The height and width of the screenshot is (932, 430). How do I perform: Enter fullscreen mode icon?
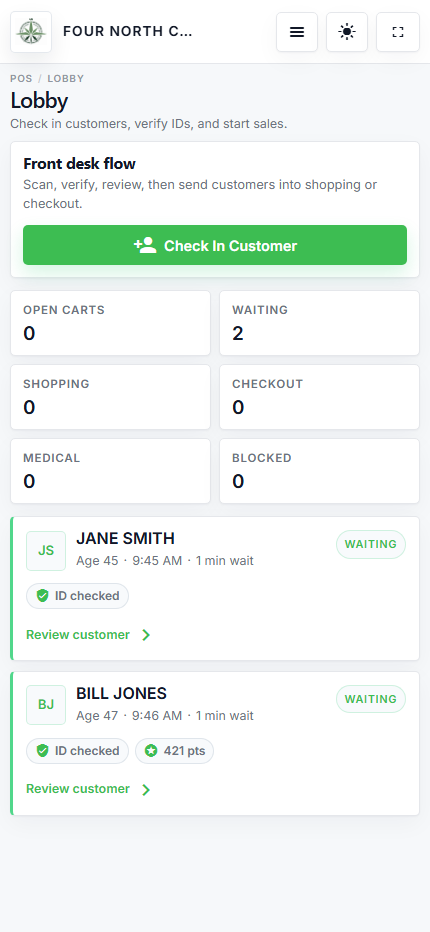tap(398, 32)
